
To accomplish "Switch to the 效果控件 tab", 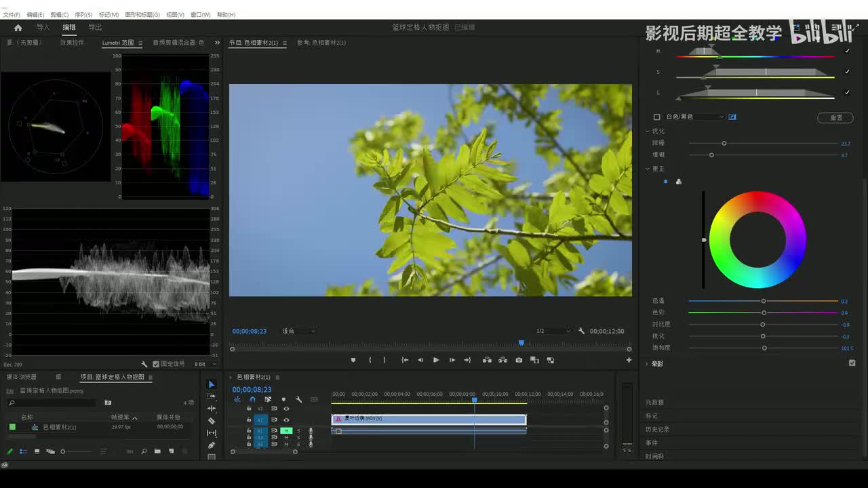I will pos(72,43).
